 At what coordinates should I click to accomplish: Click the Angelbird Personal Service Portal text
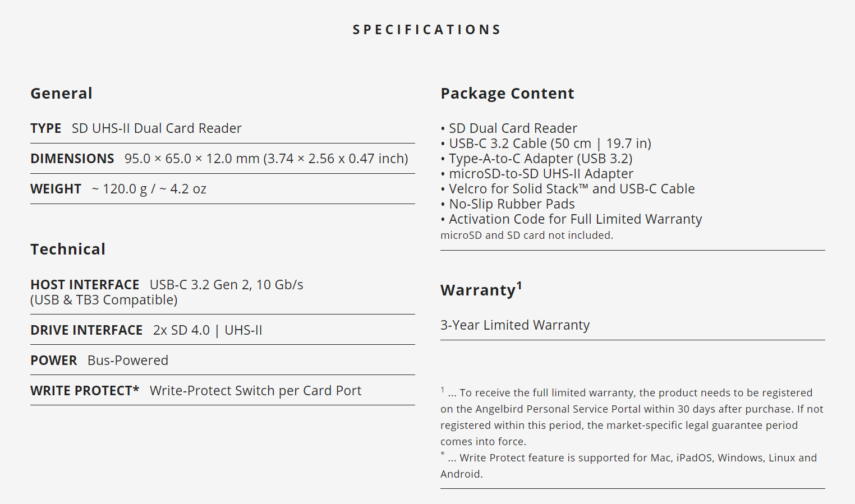(558, 409)
